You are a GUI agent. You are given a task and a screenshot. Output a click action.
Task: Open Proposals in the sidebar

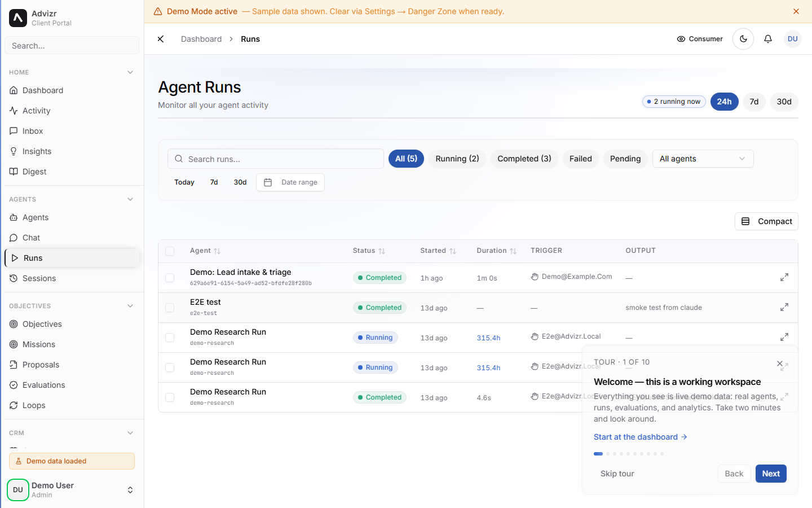click(x=72, y=365)
